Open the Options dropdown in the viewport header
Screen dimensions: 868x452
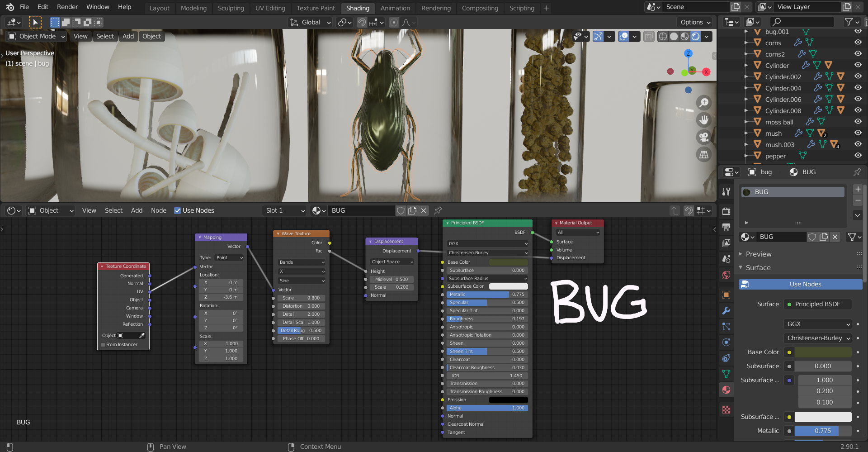695,22
